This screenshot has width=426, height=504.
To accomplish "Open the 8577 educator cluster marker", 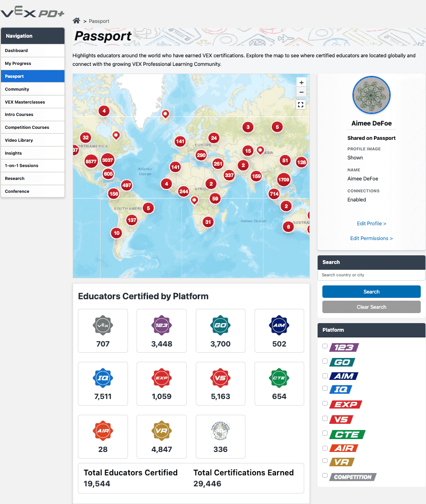I will (91, 161).
